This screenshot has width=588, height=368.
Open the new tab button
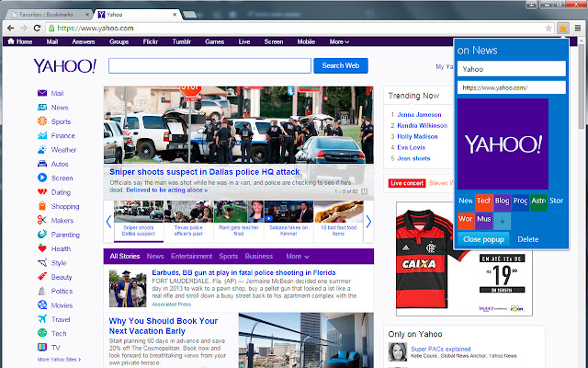[190, 15]
